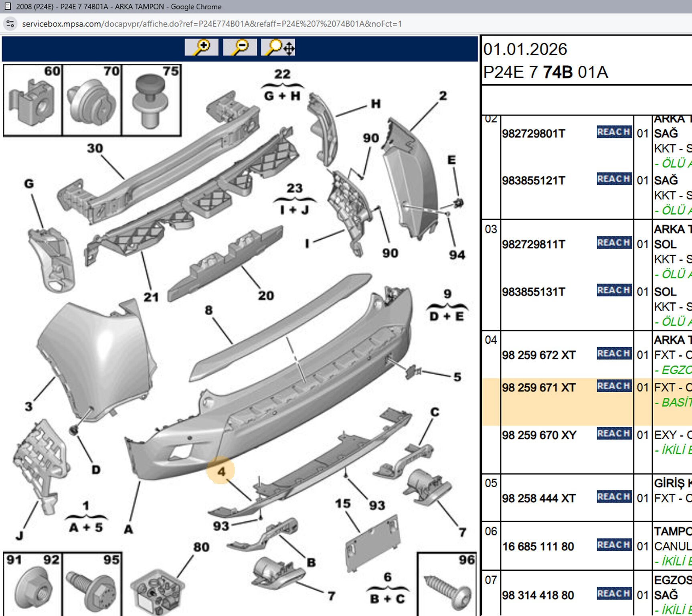The height and width of the screenshot is (616, 692).
Task: Click callout number 15 for license plate bracket
Action: 343,504
